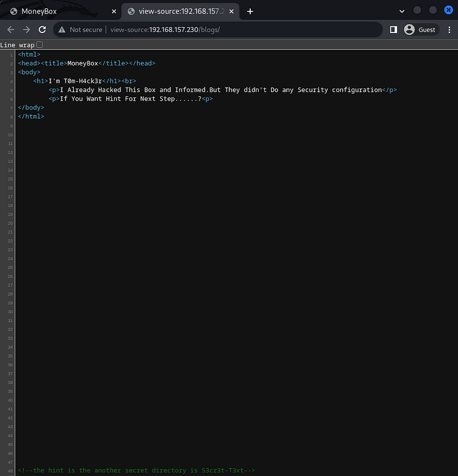The height and width of the screenshot is (476, 458).
Task: Click the <br> tag on line 4
Action: [x=129, y=81]
